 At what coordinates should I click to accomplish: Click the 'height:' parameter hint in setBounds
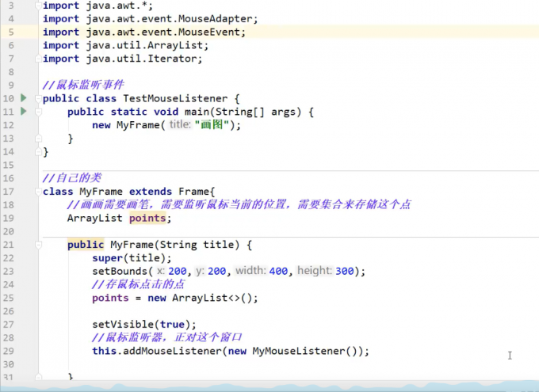314,271
